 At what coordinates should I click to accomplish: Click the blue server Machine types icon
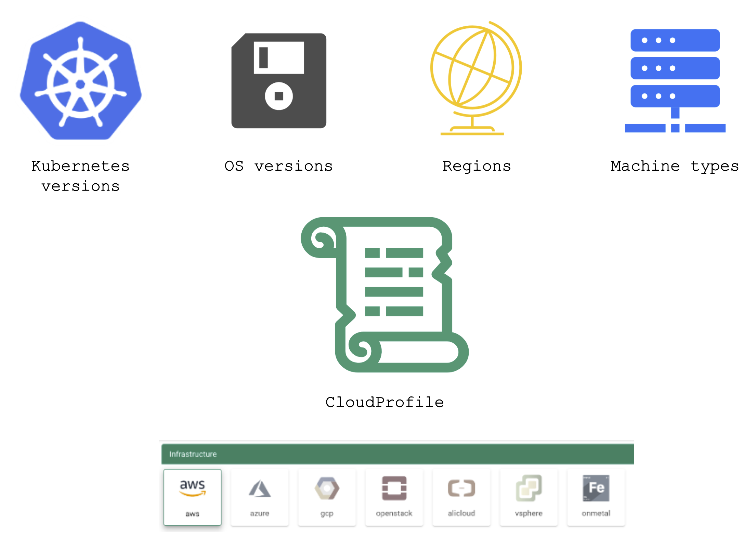click(x=675, y=80)
